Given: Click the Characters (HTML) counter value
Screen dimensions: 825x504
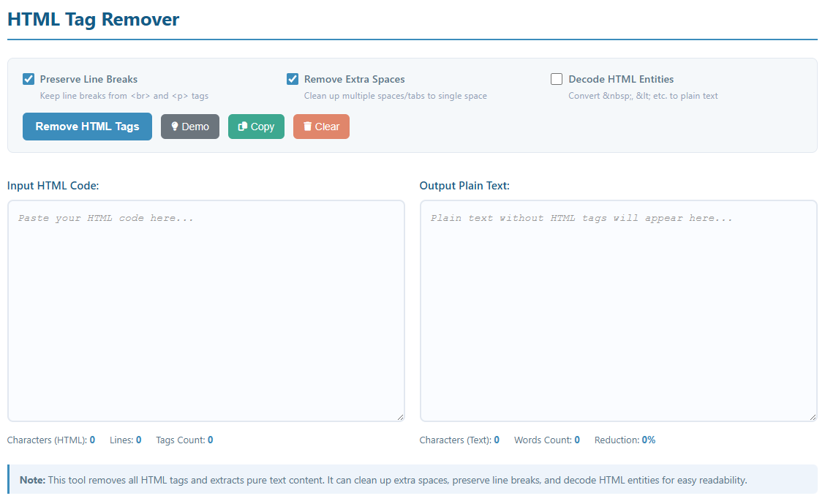Looking at the screenshot, I should click(x=92, y=440).
